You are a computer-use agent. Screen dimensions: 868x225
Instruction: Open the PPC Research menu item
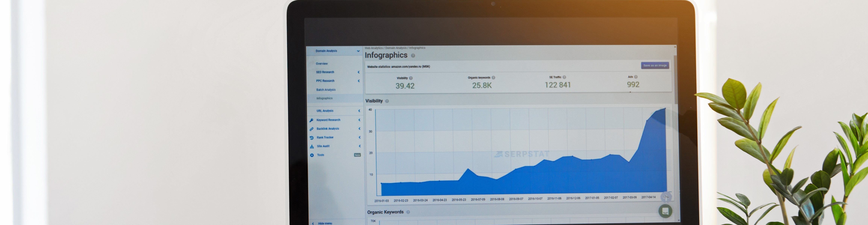pos(325,81)
